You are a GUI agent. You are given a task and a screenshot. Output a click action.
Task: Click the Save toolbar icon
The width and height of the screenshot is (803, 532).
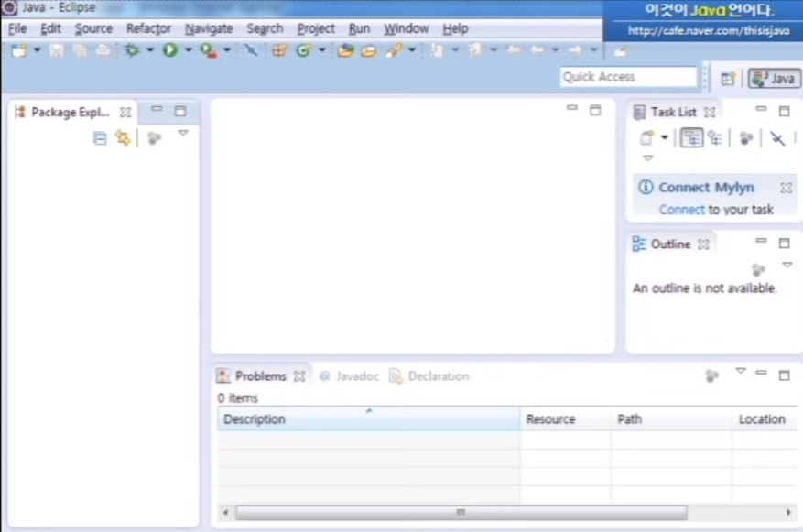coord(56,50)
